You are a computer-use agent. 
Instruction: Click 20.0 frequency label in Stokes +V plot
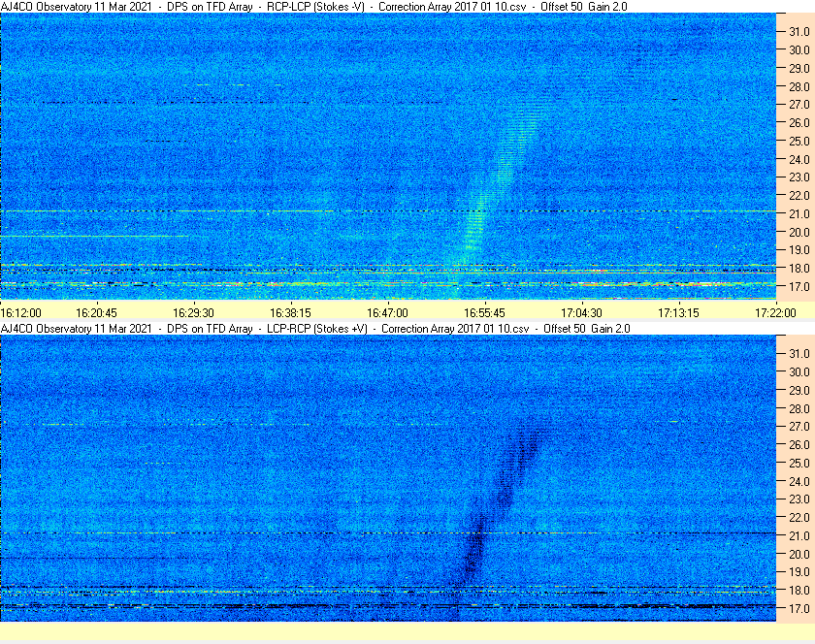point(799,554)
